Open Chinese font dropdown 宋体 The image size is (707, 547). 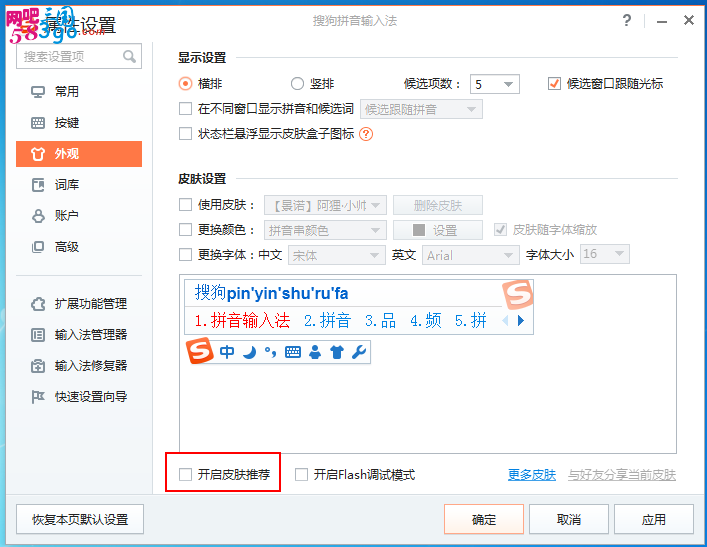tap(337, 255)
